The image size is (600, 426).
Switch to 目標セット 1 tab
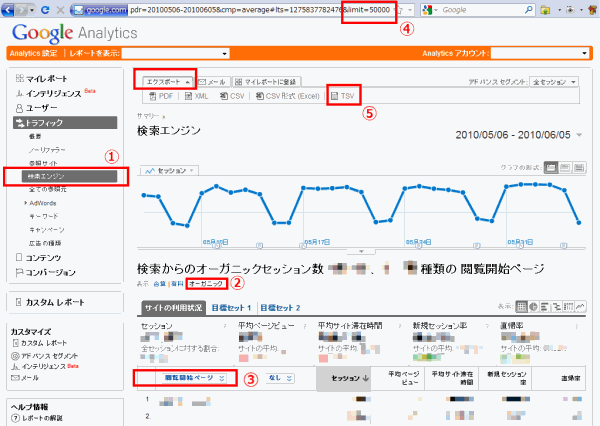[232, 308]
